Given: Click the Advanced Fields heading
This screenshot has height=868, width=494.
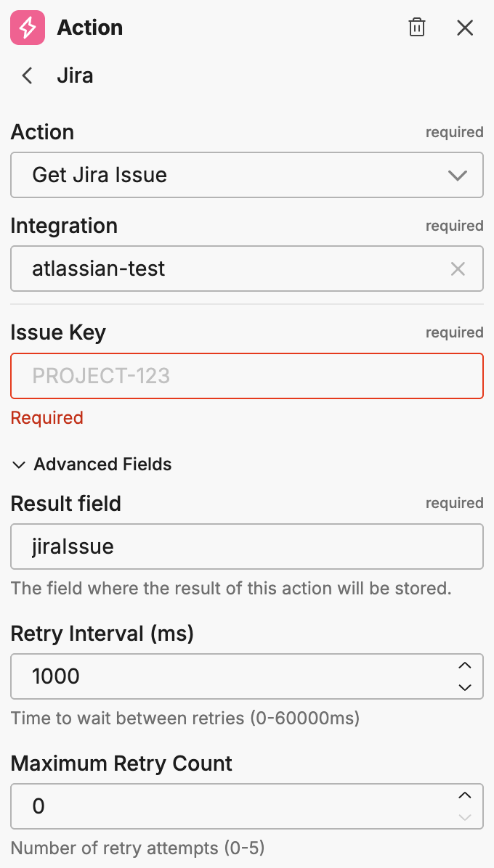Looking at the screenshot, I should pyautogui.click(x=102, y=464).
